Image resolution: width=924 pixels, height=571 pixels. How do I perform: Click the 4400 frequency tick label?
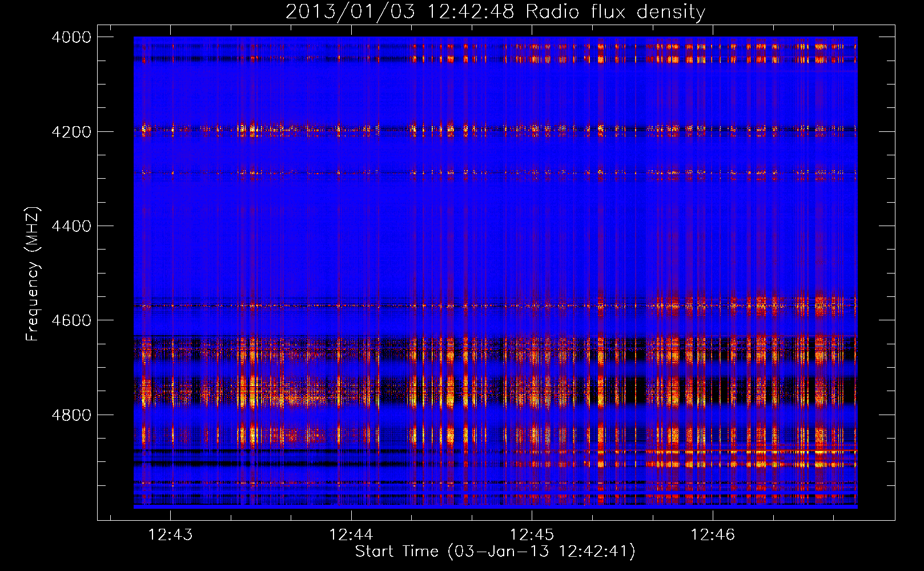tap(71, 226)
